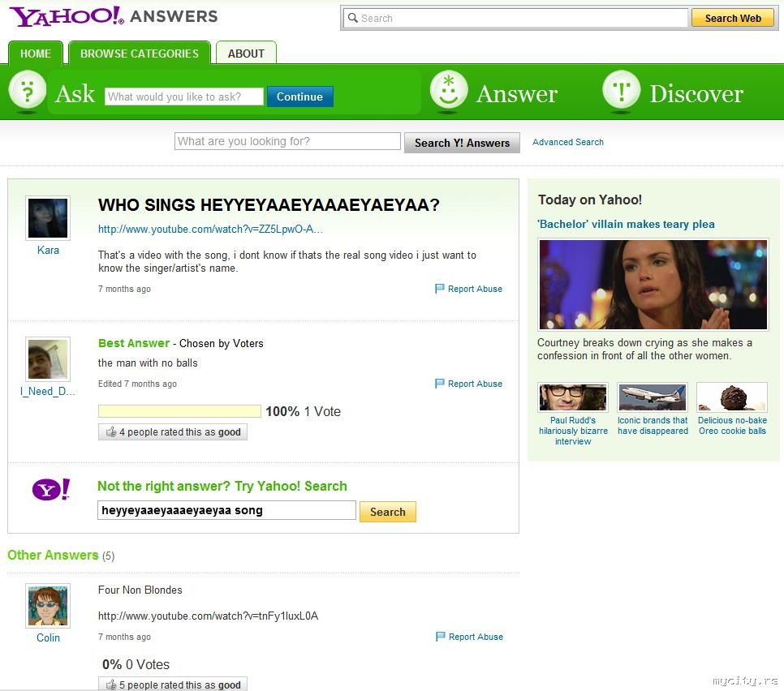Click the YouTube URL in Colin's answer
The image size is (784, 691).
pyautogui.click(x=208, y=616)
